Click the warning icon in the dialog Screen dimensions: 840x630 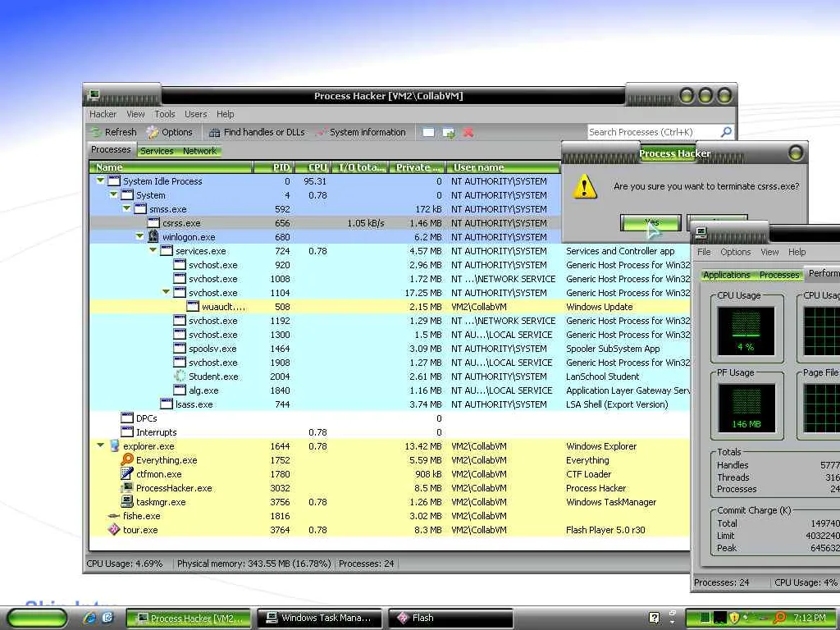(x=584, y=186)
